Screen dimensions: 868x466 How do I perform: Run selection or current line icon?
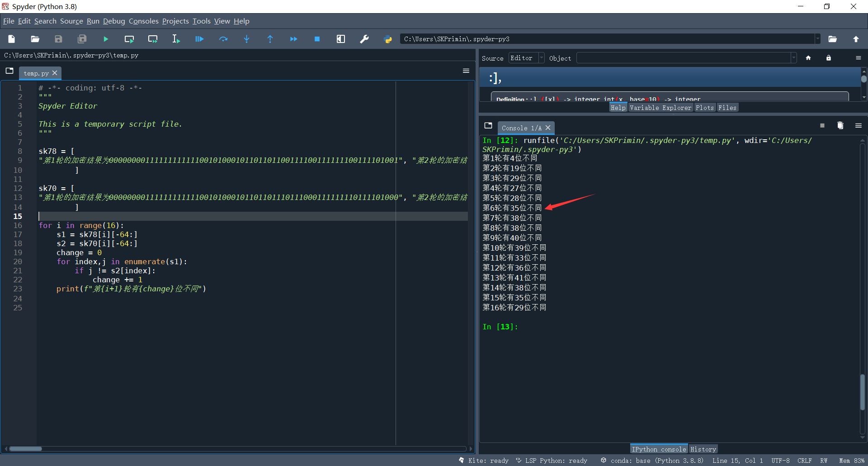[176, 39]
